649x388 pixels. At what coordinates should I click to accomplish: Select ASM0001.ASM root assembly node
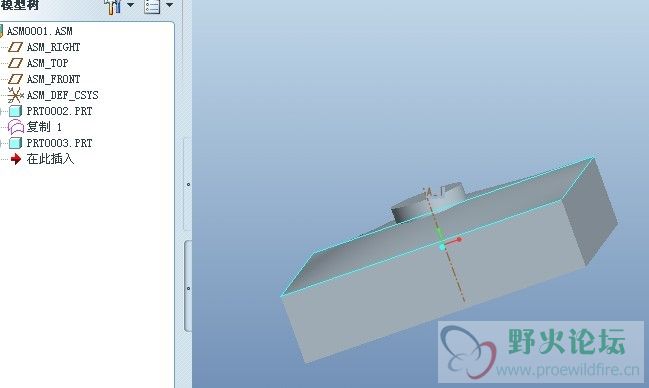[x=40, y=31]
